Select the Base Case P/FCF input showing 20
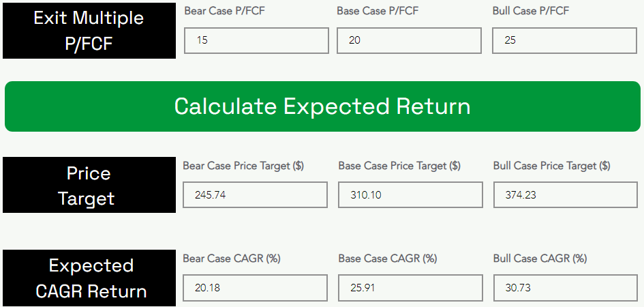The height and width of the screenshot is (307, 644). (x=409, y=40)
